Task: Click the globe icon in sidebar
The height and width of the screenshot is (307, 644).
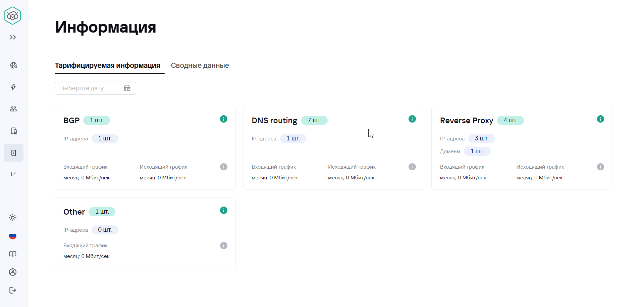Action: point(13,65)
